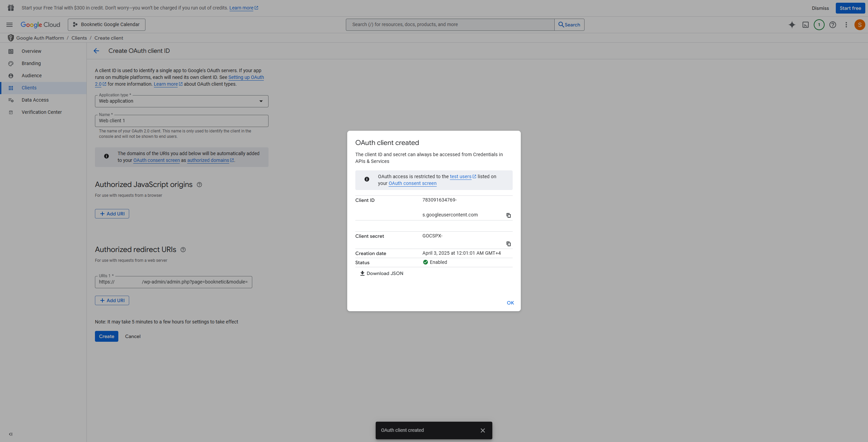Open OAuth consent screen link in dialog
Screen dimensions: 868x442
pos(412,183)
